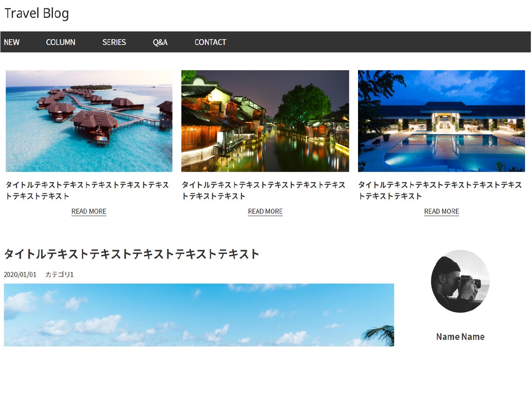Click the title text under the canal image
532x419 pixels.
point(263,190)
